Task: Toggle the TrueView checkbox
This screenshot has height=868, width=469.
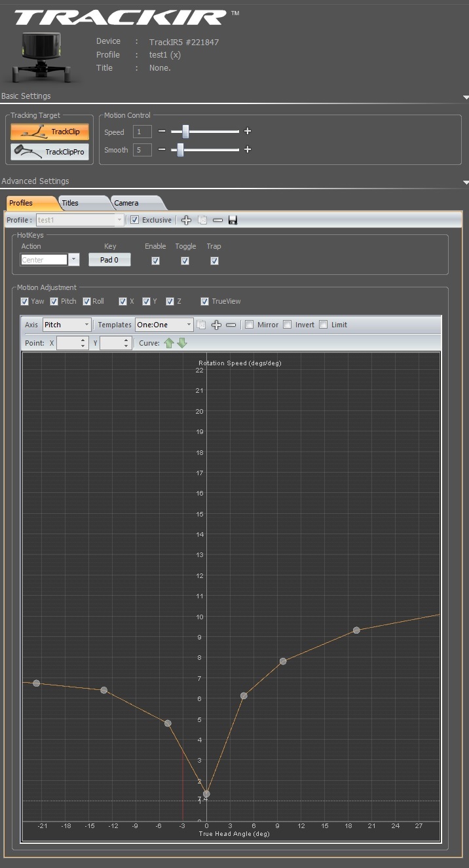Action: 205,301
